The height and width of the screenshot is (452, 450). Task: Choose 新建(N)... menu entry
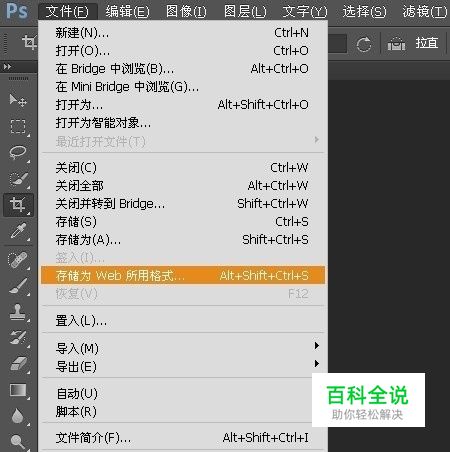tap(183, 33)
